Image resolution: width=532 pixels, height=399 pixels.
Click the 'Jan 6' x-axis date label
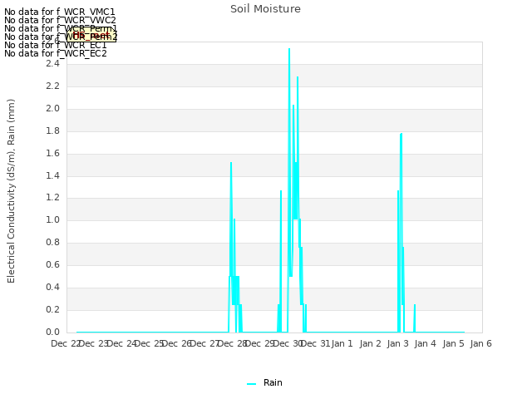[480, 343]
